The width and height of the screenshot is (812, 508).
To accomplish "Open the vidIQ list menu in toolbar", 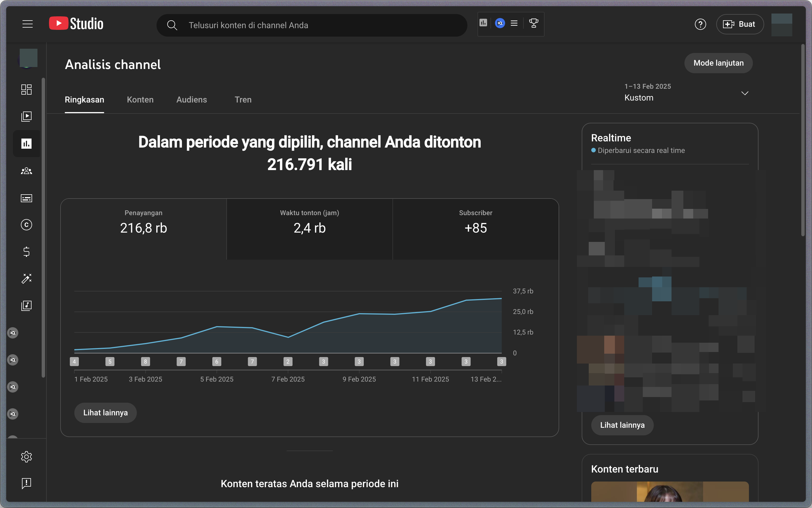I will tap(514, 23).
